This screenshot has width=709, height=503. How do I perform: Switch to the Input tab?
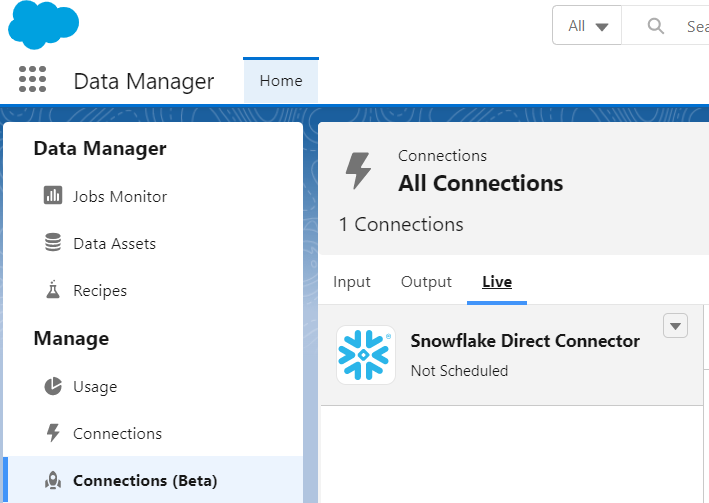(x=352, y=282)
